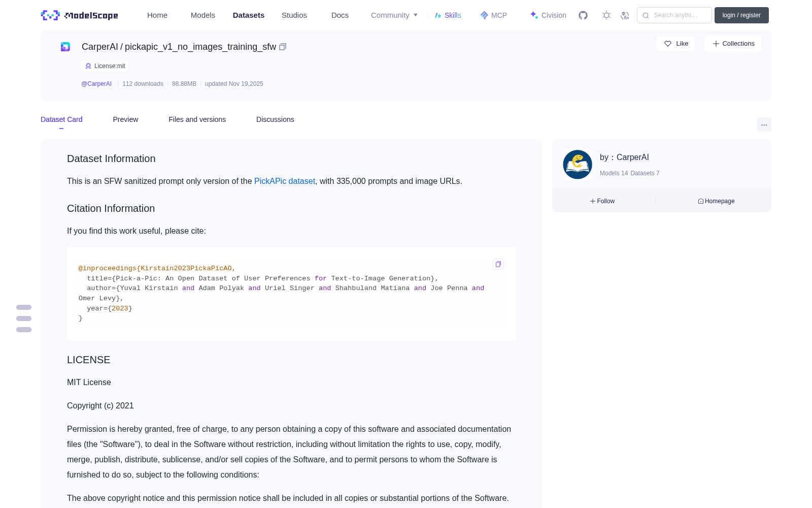
Task: Click the 'CarperAI' owner name in title
Action: coord(100,47)
